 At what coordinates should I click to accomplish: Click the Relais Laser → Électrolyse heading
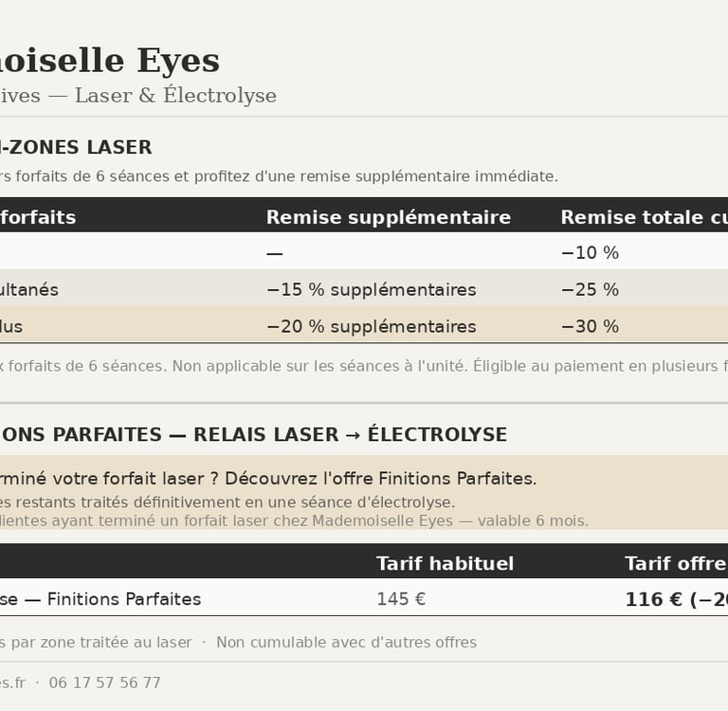[x=254, y=435]
